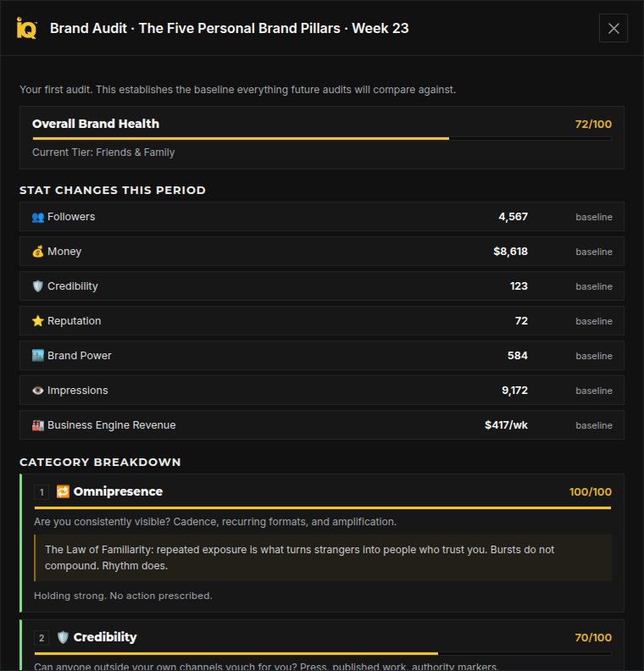Click the Credibility 70/100 progress bar
The image size is (644, 671).
tap(323, 654)
